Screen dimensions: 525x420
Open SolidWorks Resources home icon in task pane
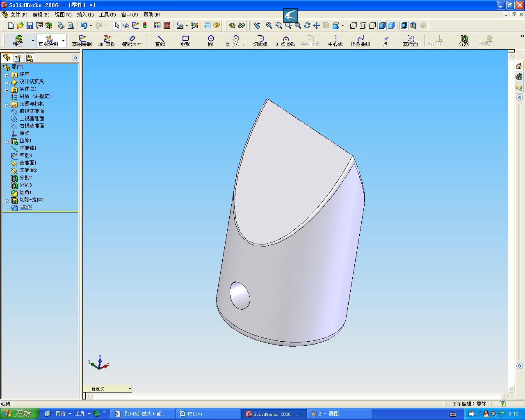point(519,66)
